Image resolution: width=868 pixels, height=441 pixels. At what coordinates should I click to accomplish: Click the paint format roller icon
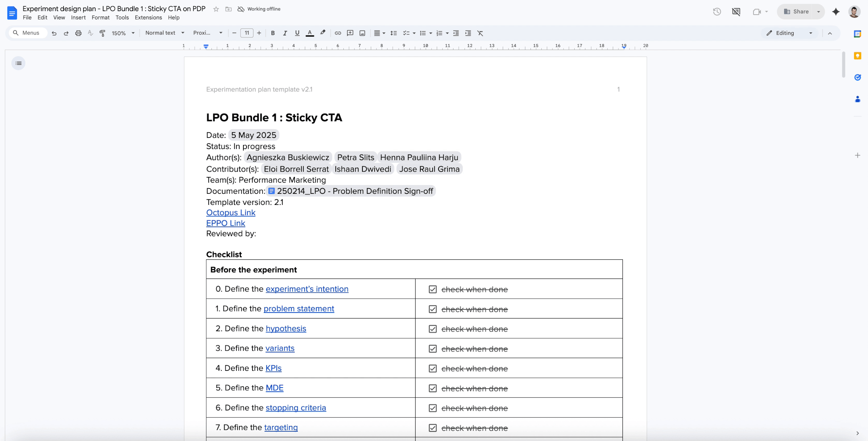pyautogui.click(x=102, y=33)
